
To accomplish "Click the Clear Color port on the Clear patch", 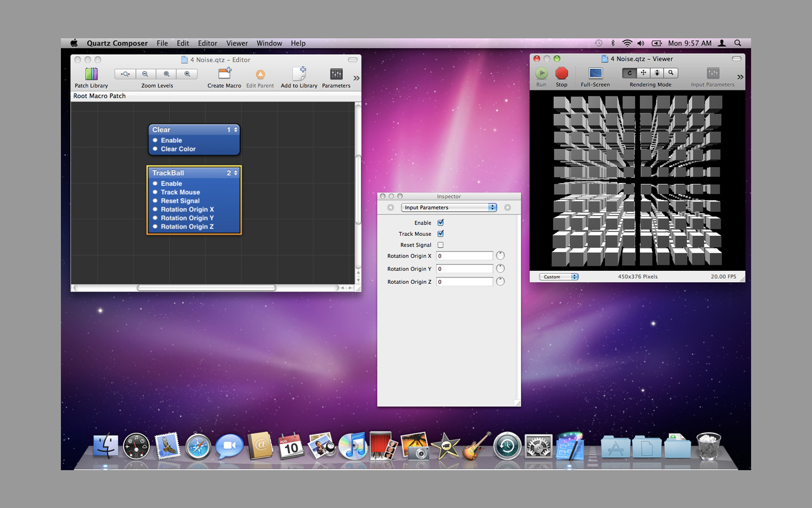I will tap(155, 149).
